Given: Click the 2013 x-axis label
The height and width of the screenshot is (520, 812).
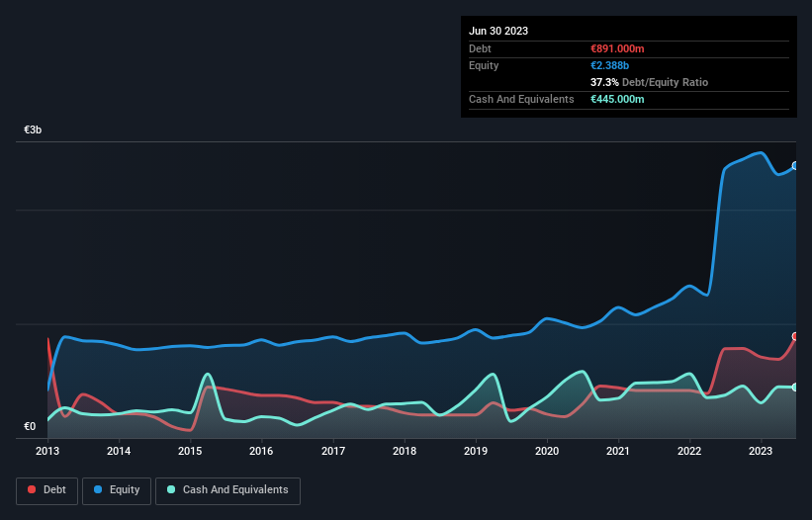Looking at the screenshot, I should (47, 451).
